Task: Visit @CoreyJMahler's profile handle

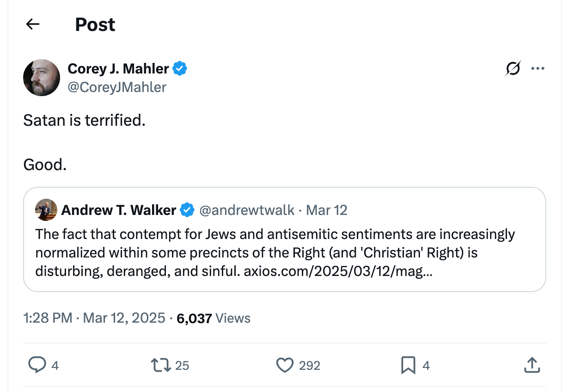Action: click(x=117, y=87)
